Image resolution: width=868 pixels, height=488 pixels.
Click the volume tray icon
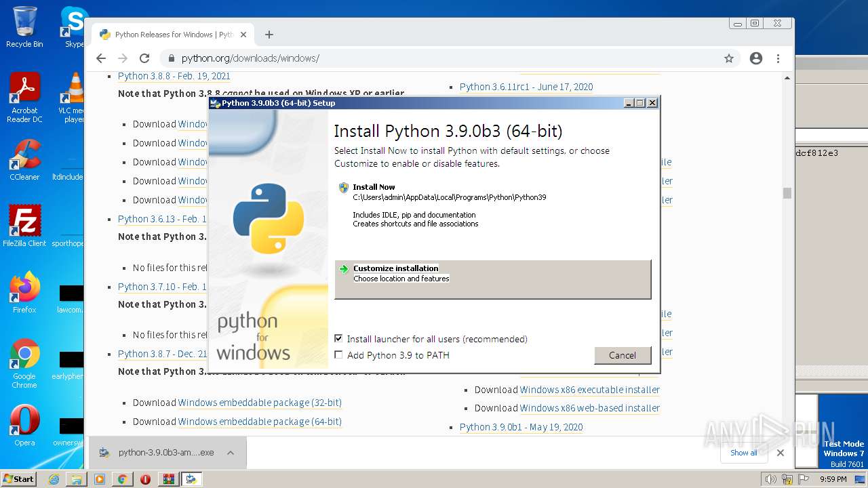(770, 479)
